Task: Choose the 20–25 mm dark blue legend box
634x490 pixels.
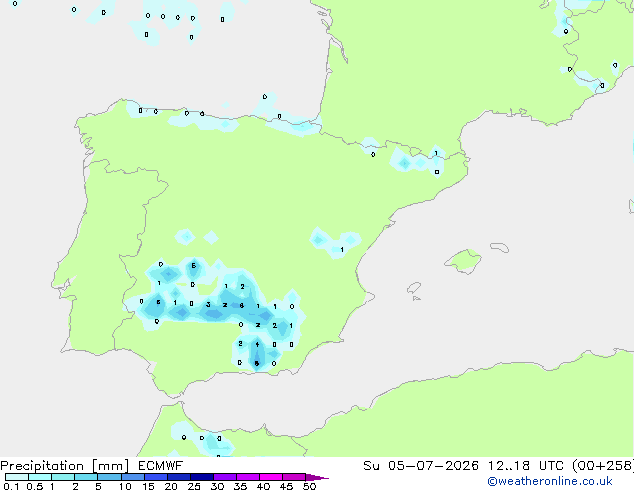Action: click(178, 477)
